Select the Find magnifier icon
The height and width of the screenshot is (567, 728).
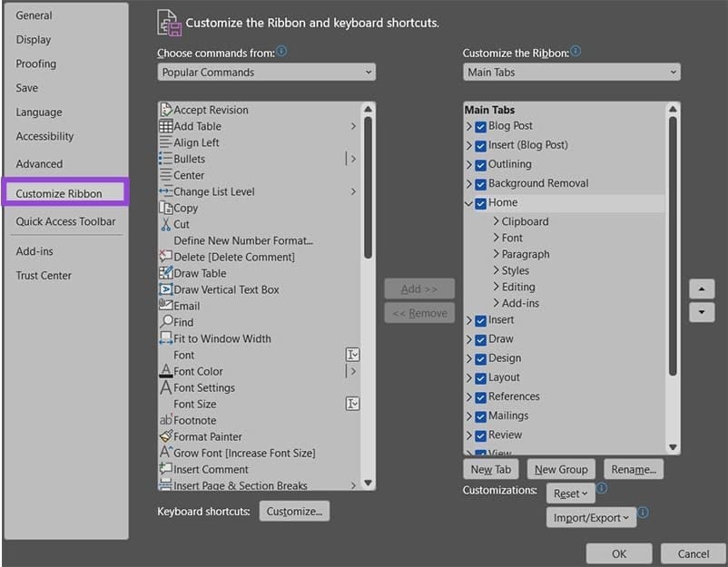tap(166, 322)
